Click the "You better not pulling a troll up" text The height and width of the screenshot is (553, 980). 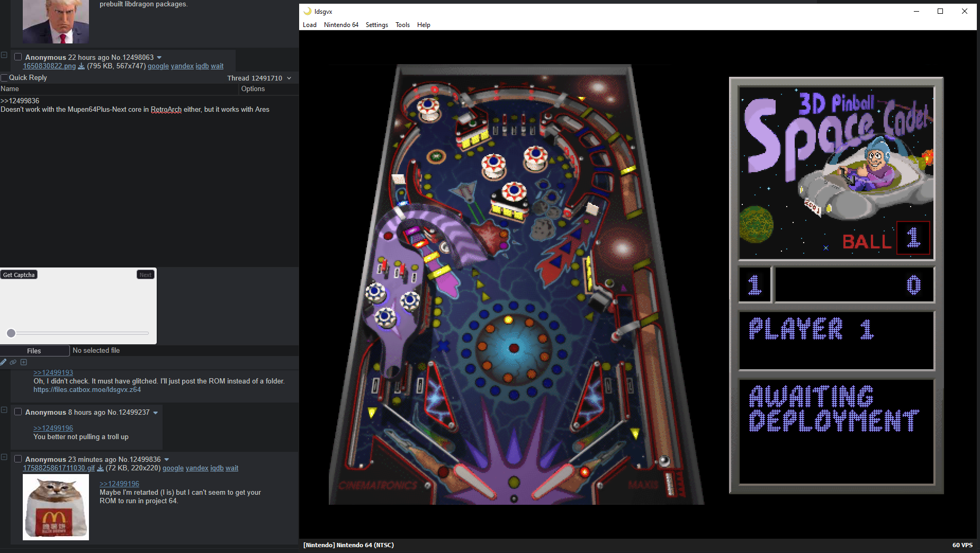[81, 437]
